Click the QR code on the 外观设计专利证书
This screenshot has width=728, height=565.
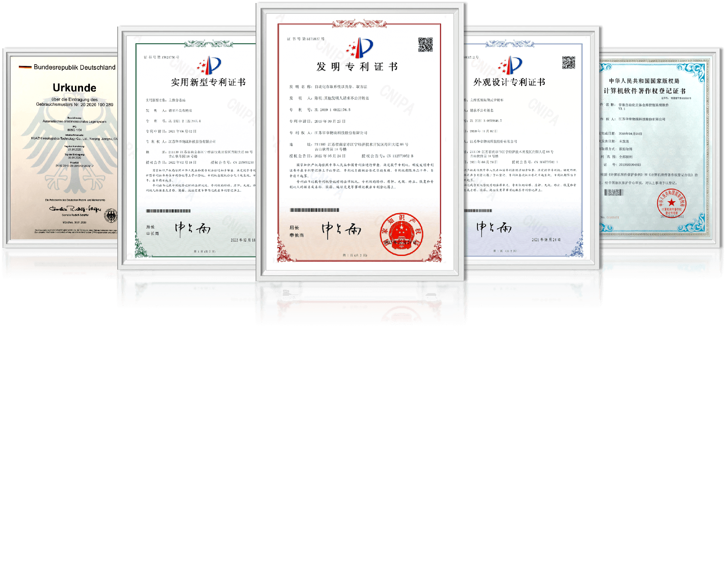pos(569,62)
